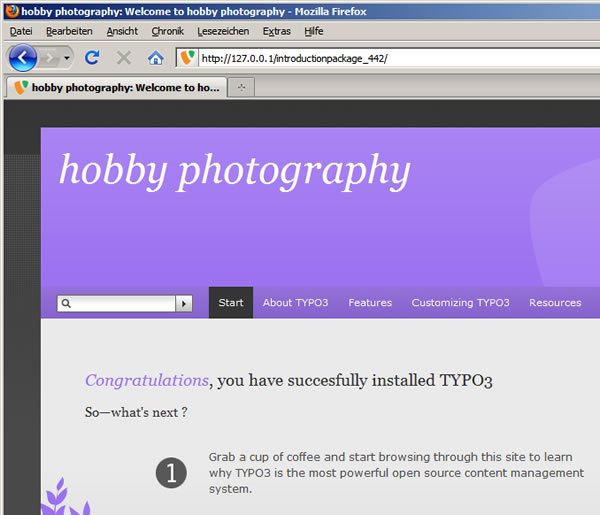
Task: Click the URL address field
Action: tap(400, 58)
